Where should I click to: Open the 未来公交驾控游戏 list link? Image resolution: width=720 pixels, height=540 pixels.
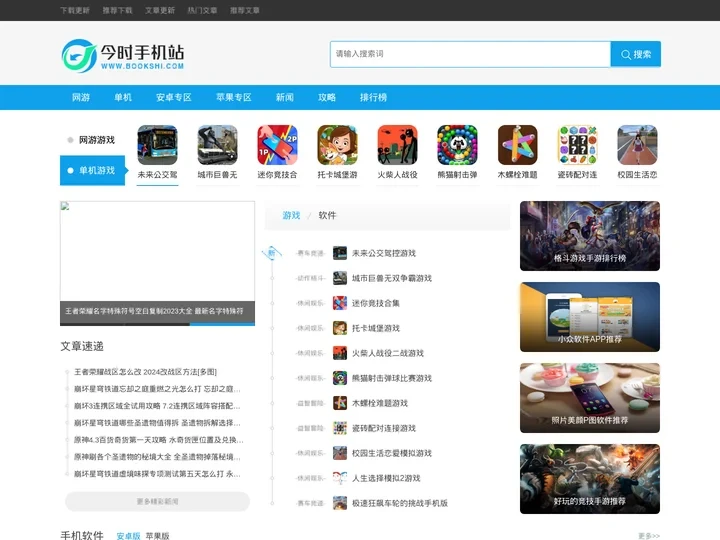point(384,253)
